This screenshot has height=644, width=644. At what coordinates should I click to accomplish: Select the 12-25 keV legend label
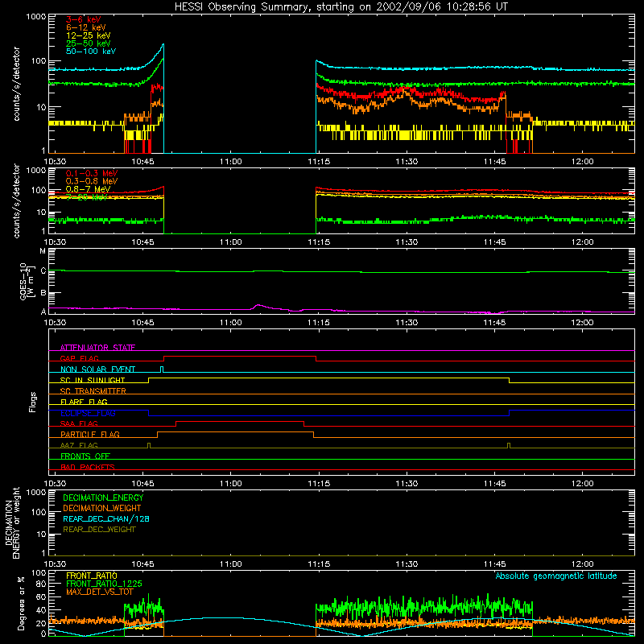pos(88,35)
